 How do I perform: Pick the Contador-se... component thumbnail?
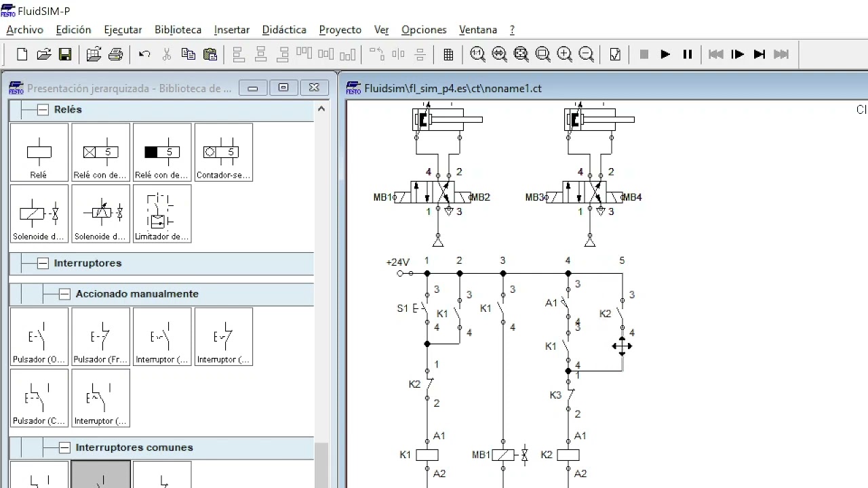click(223, 152)
